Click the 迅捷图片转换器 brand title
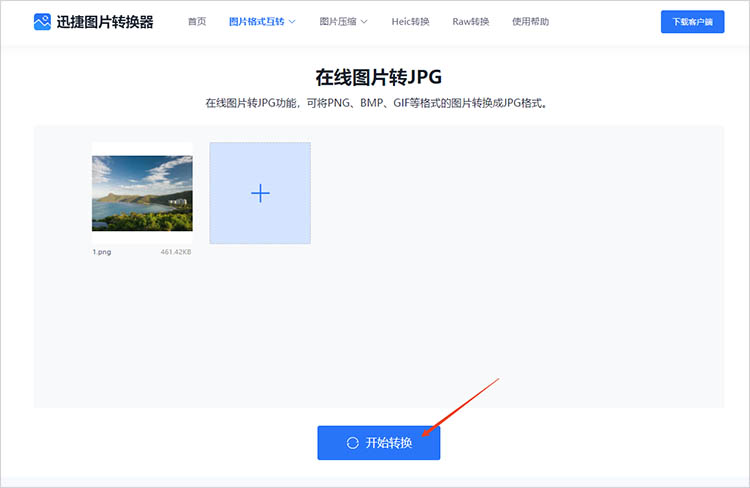The height and width of the screenshot is (488, 750). click(x=105, y=22)
